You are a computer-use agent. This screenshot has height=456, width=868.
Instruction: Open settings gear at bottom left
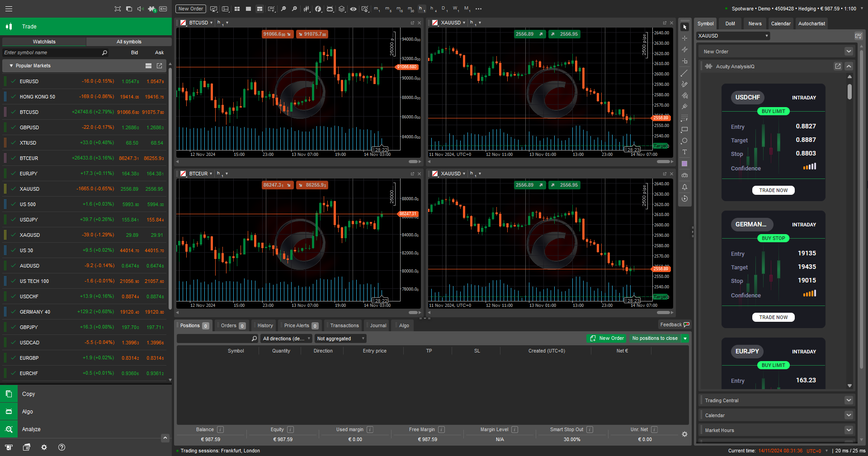(44, 447)
